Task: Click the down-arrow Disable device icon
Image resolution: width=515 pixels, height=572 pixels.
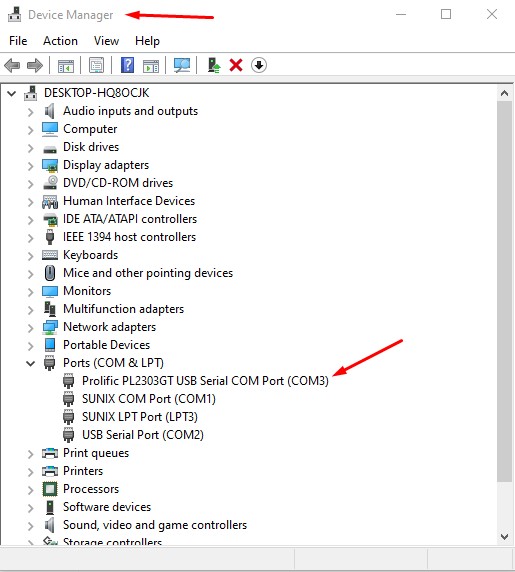Action: 259,65
